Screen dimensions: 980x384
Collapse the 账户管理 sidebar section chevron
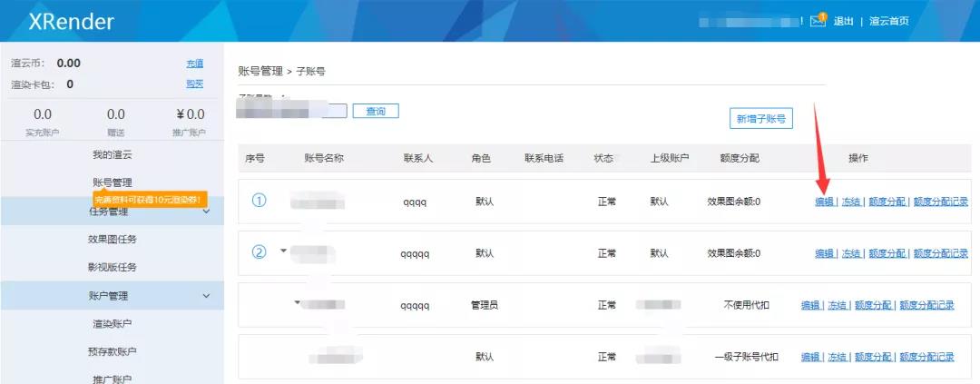(206, 296)
